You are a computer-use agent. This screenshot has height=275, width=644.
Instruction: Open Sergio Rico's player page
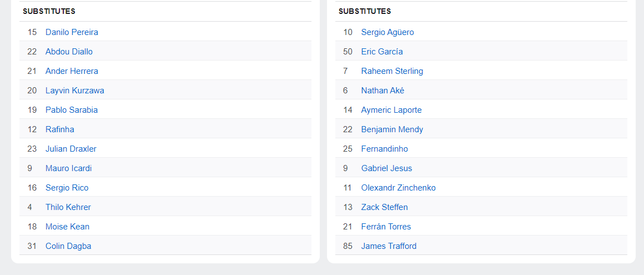pos(67,188)
